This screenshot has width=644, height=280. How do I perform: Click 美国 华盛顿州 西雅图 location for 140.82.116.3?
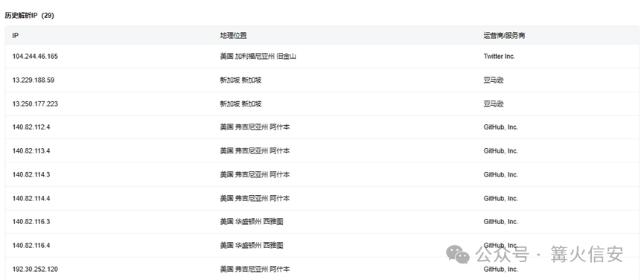tap(252, 222)
